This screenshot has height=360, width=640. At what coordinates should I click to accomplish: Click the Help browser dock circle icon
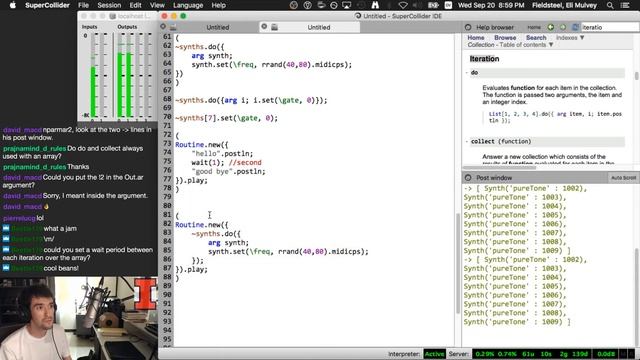coord(468,27)
